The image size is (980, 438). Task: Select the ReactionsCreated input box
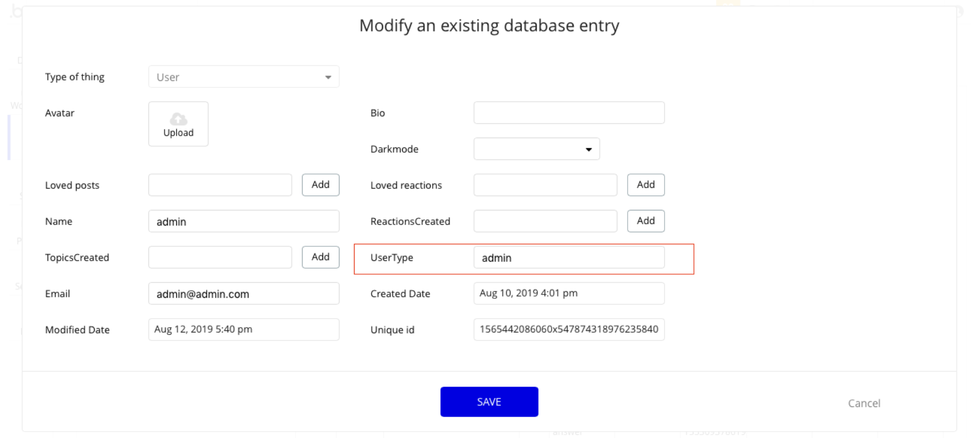click(x=545, y=221)
